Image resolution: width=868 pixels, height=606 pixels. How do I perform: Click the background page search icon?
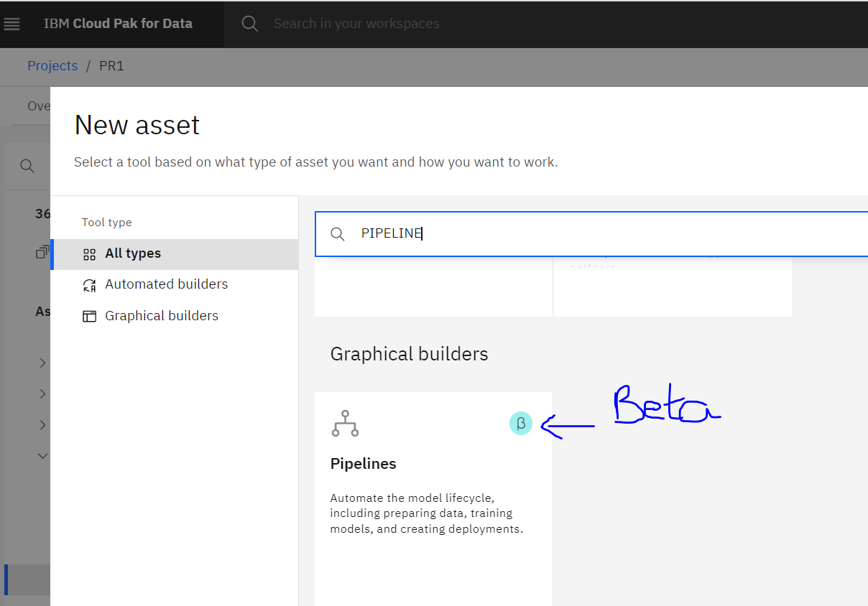(27, 166)
